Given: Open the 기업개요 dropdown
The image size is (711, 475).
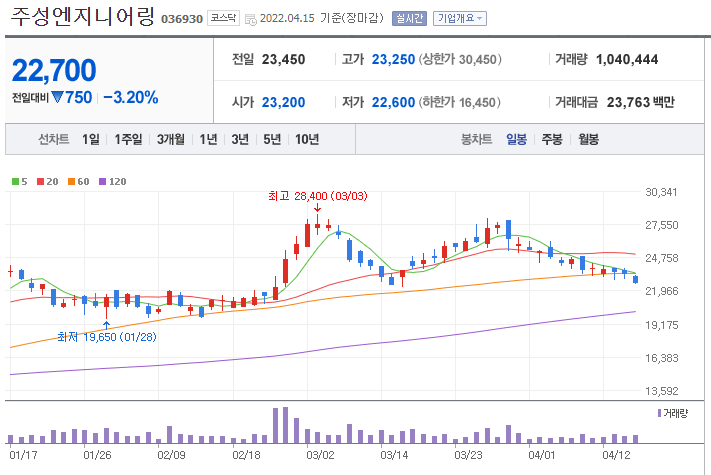Looking at the screenshot, I should click(459, 19).
